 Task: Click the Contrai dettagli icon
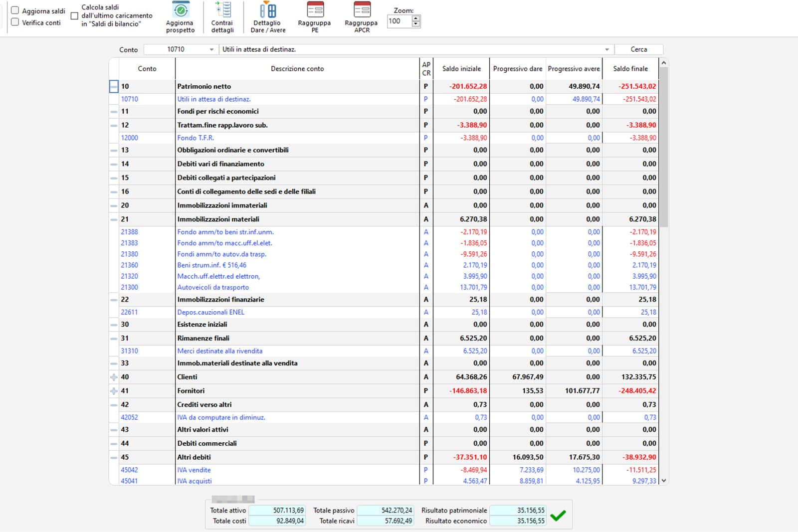[x=222, y=10]
